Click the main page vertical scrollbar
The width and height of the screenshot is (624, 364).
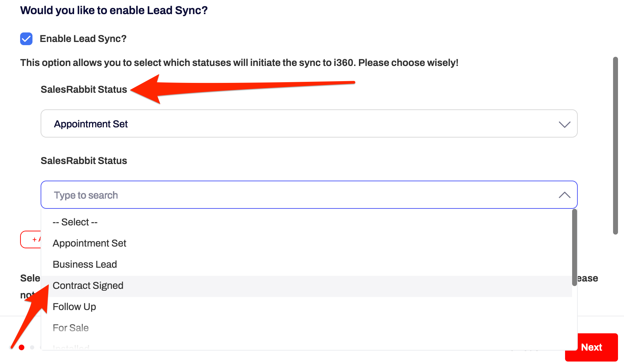click(615, 145)
